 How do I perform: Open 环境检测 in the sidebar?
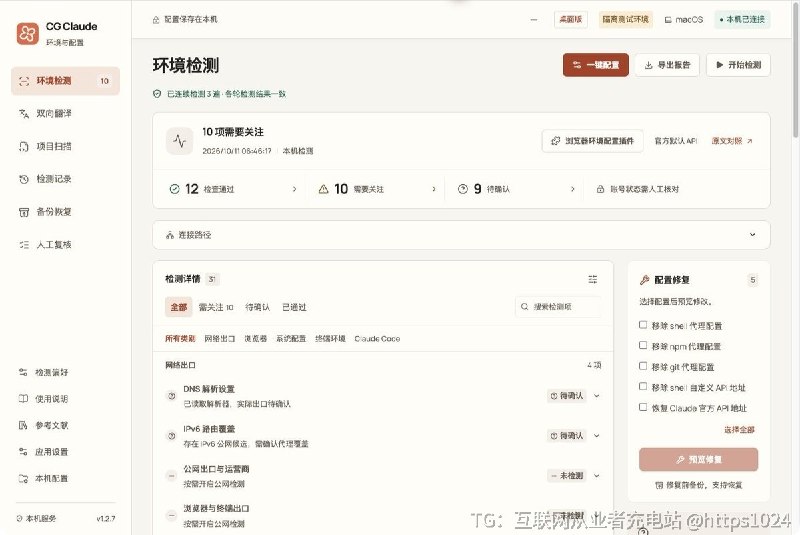pyautogui.click(x=65, y=81)
